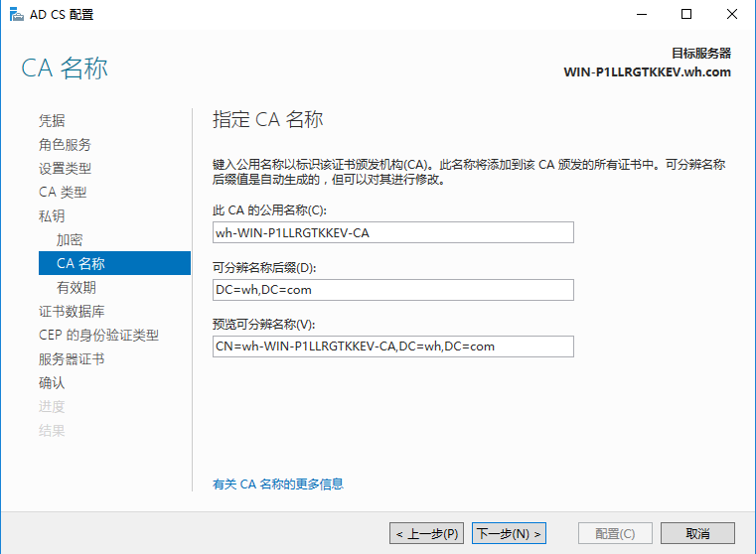This screenshot has width=756, height=554.
Task: Open the 加密 sub-step
Action: pyautogui.click(x=70, y=240)
